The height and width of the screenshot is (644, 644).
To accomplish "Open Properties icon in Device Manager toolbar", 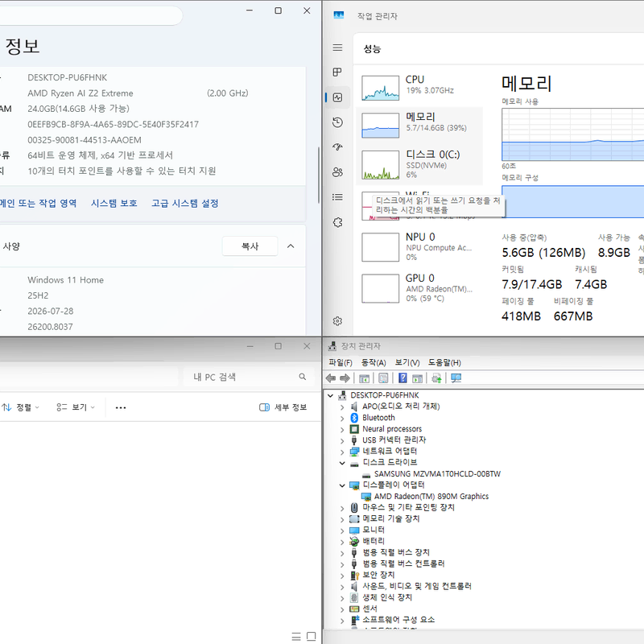I will (x=383, y=378).
